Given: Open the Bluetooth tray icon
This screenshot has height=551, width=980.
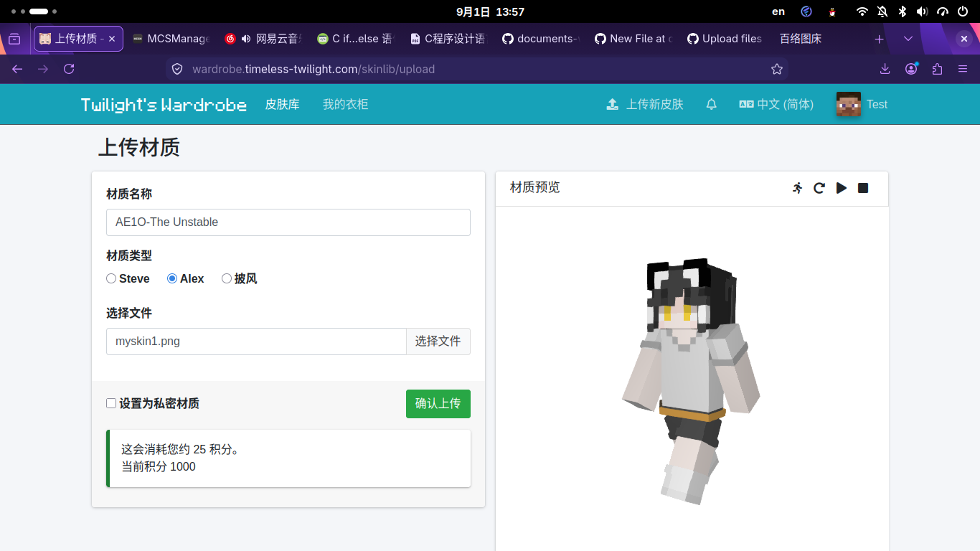Looking at the screenshot, I should pyautogui.click(x=903, y=11).
